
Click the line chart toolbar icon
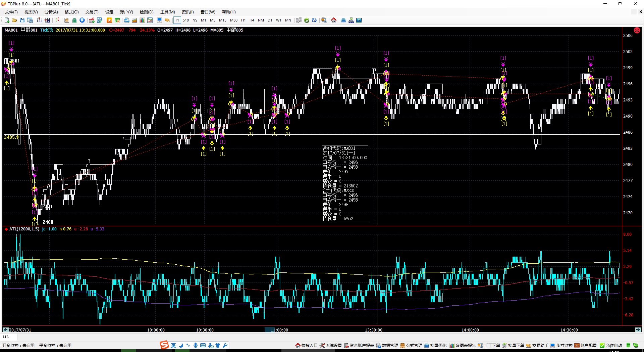point(150,20)
